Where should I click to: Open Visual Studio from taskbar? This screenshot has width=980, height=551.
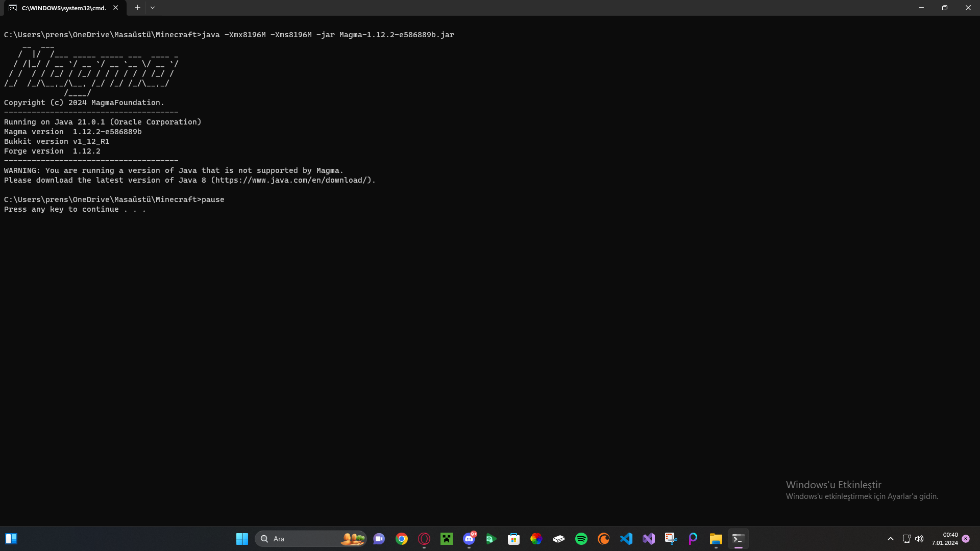[649, 539]
